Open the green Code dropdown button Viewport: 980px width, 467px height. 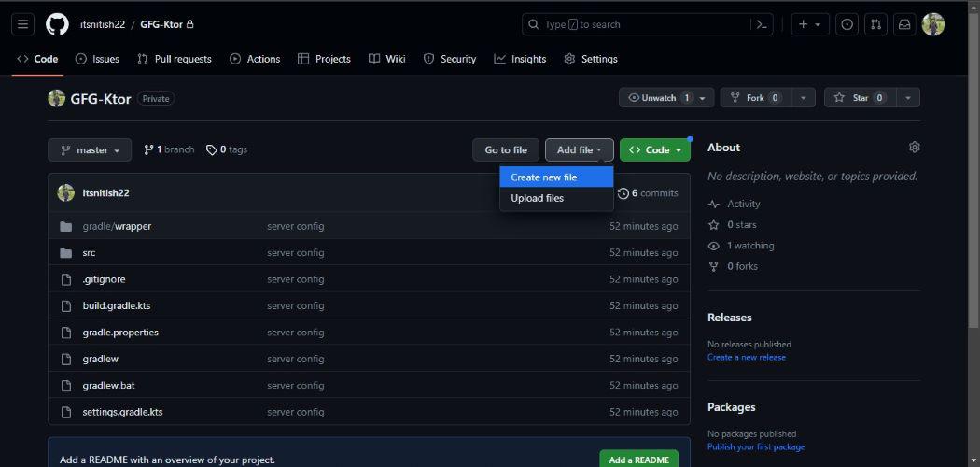click(655, 150)
